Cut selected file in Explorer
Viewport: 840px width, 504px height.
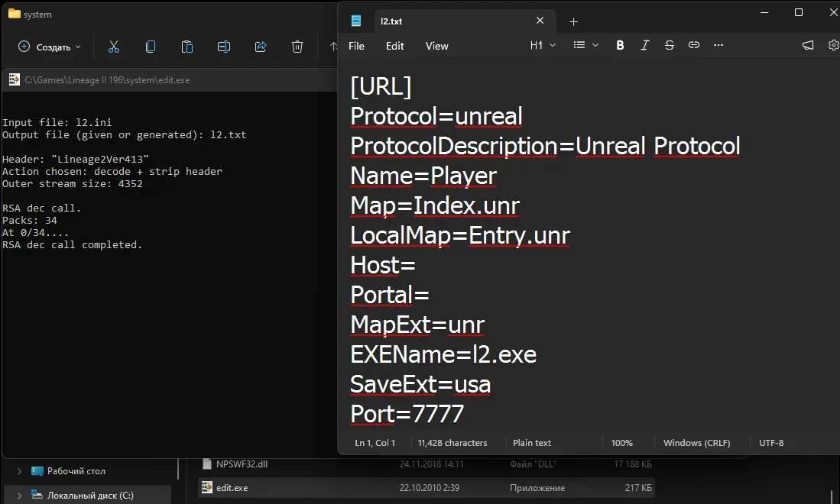(x=114, y=47)
